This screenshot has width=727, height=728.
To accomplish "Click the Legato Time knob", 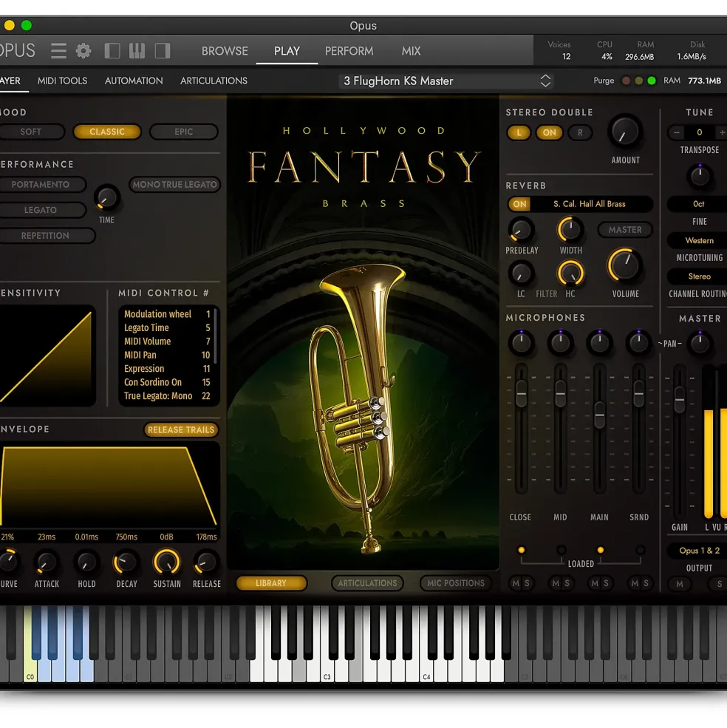I will (x=107, y=198).
